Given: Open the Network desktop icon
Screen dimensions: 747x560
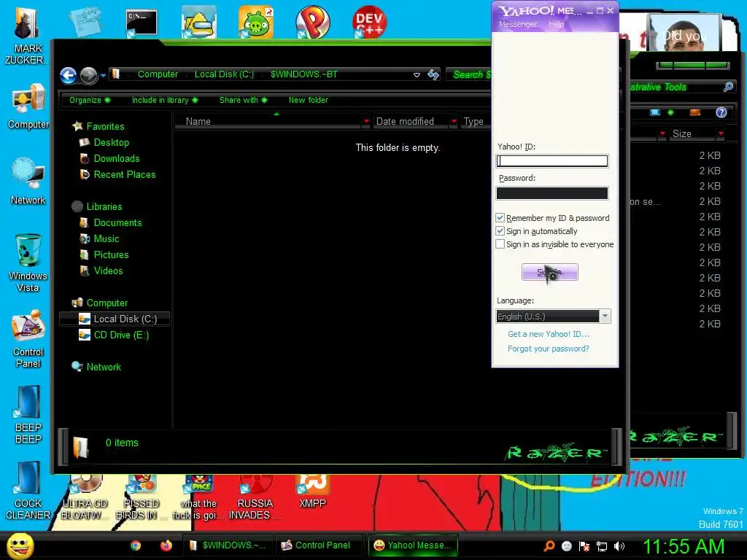Looking at the screenshot, I should pyautogui.click(x=28, y=182).
